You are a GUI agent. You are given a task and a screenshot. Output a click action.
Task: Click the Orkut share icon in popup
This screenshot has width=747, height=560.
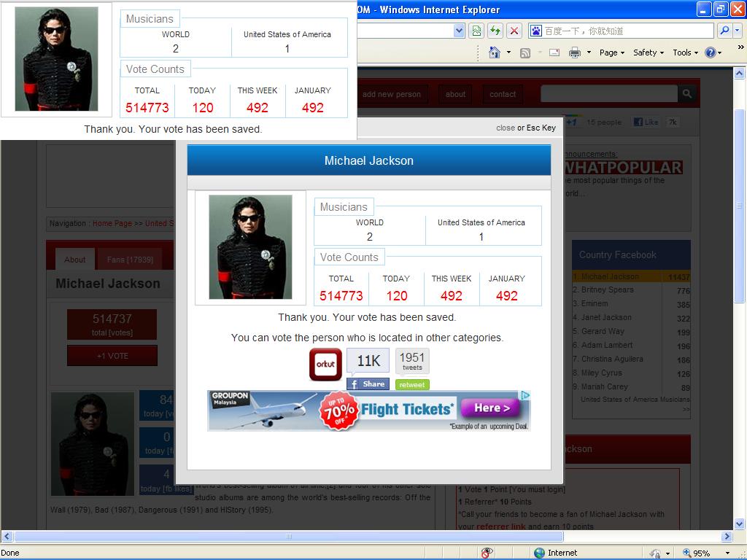325,364
